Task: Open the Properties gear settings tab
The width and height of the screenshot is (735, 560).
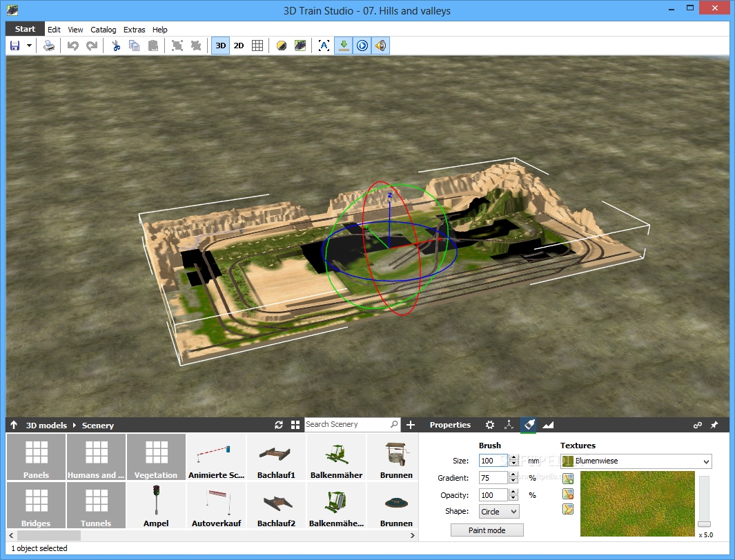Action: tap(490, 425)
